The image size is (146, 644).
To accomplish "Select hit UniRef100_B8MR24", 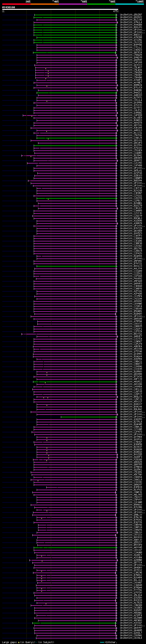I will coord(131,85).
